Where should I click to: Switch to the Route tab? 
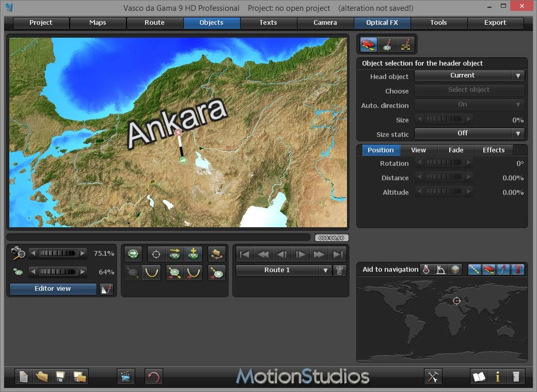tap(154, 23)
